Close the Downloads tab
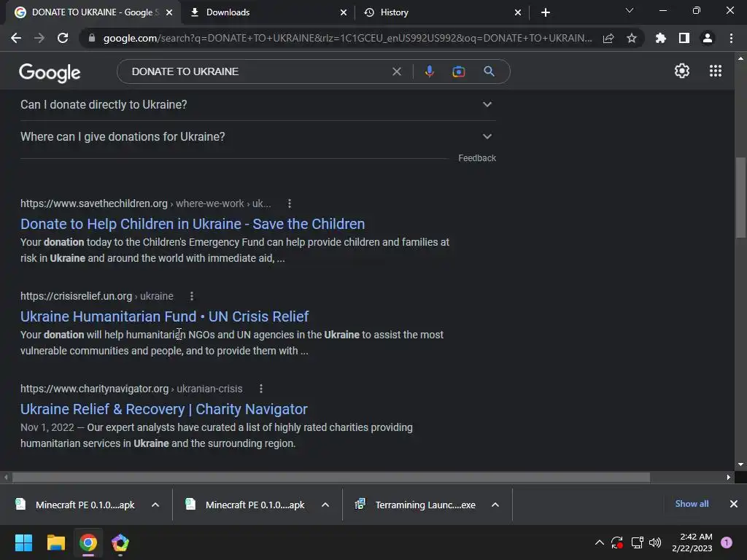The height and width of the screenshot is (560, 747). point(344,12)
